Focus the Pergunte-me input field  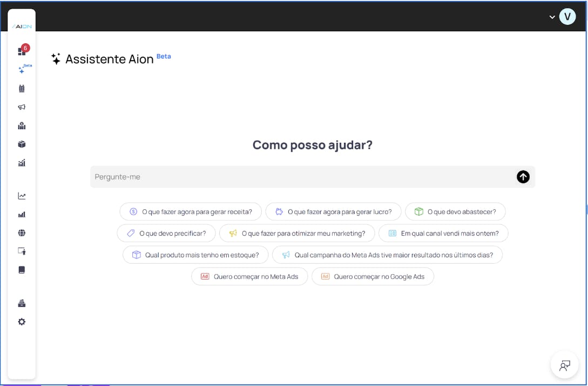pos(313,177)
